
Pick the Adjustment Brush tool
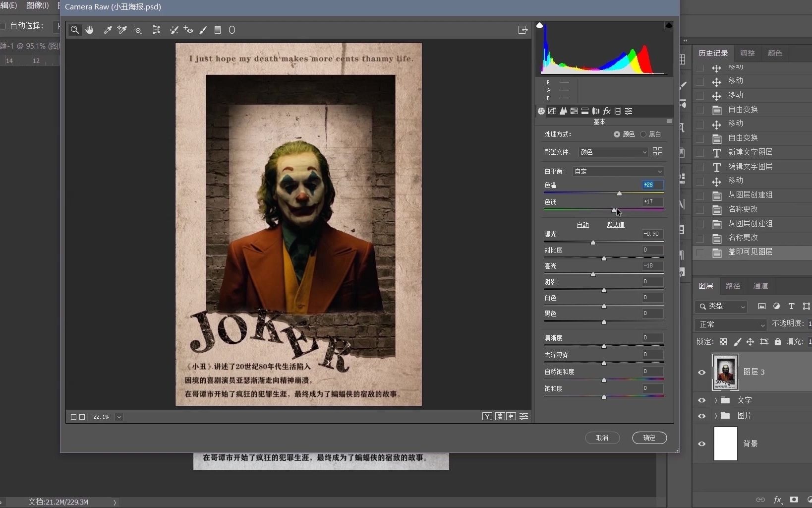pos(203,30)
